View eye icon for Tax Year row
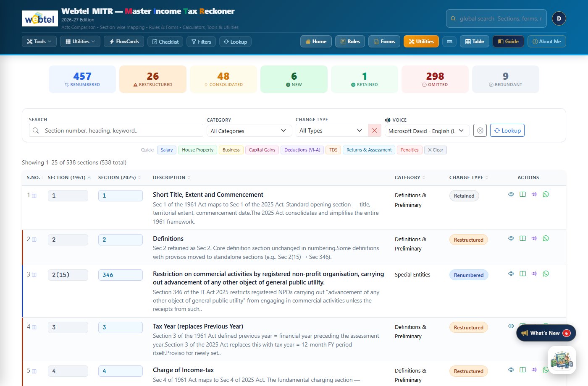Screen dimensions: 588x386 [511, 326]
